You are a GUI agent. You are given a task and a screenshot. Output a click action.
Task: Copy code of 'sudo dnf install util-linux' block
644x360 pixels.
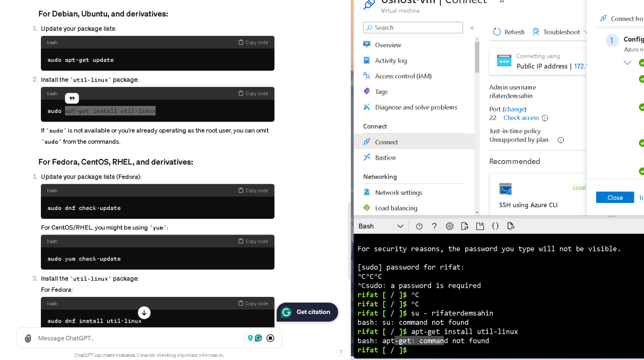253,303
